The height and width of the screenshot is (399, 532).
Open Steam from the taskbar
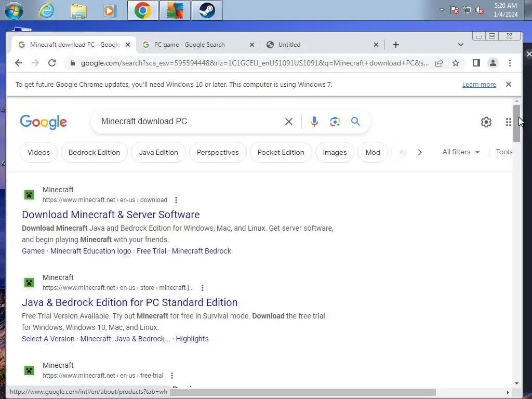(207, 10)
